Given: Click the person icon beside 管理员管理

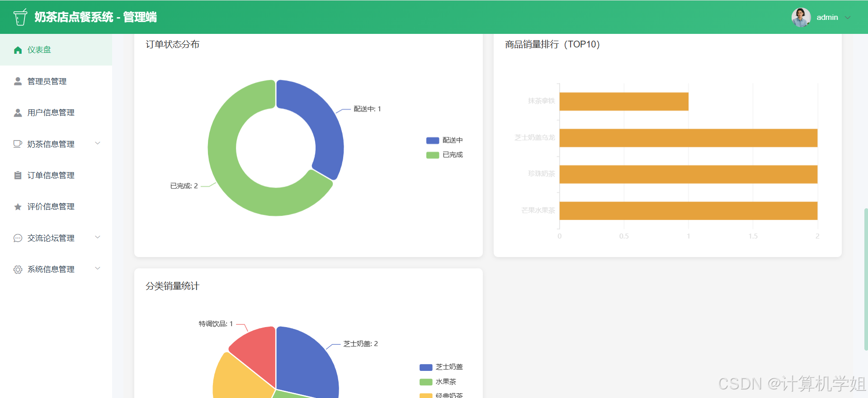Looking at the screenshot, I should point(18,81).
